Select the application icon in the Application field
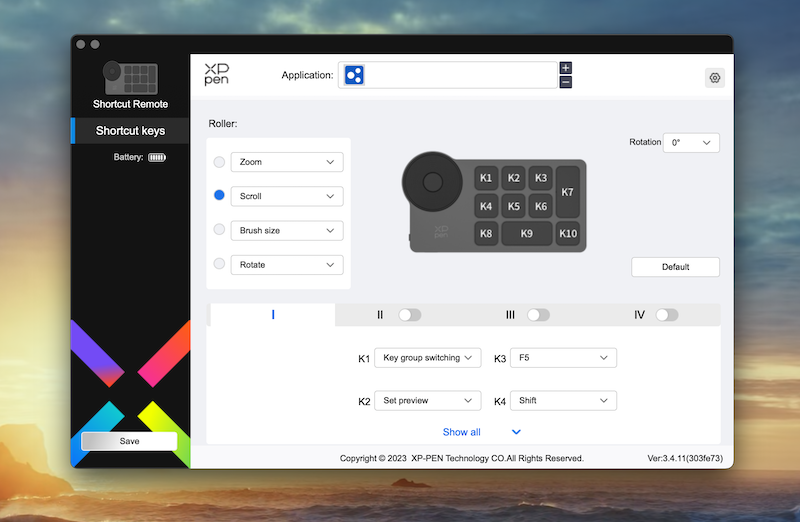Viewport: 800px width, 522px height. pos(353,75)
